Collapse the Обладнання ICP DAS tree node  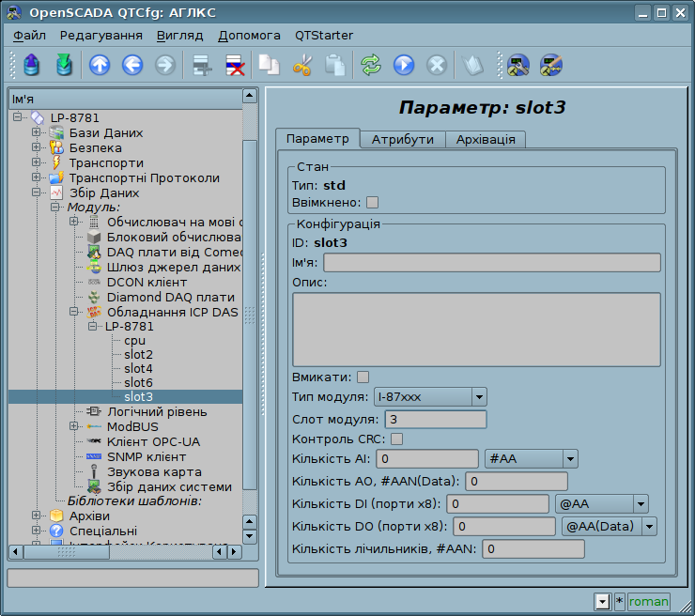click(x=74, y=312)
